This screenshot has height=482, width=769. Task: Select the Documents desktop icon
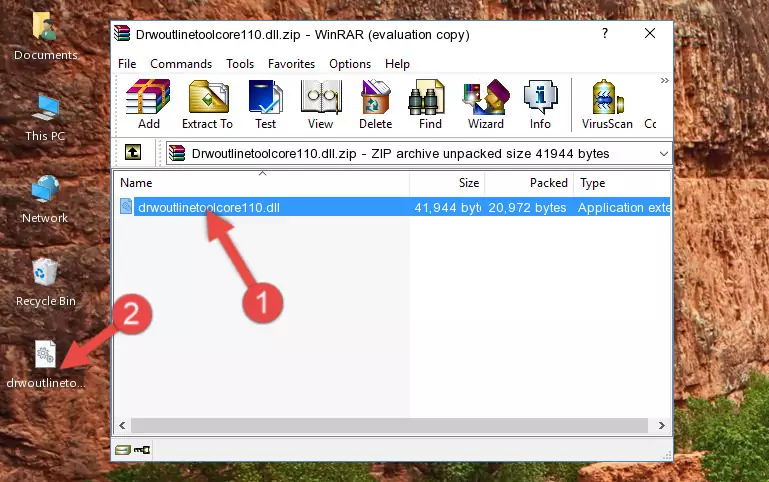45,37
